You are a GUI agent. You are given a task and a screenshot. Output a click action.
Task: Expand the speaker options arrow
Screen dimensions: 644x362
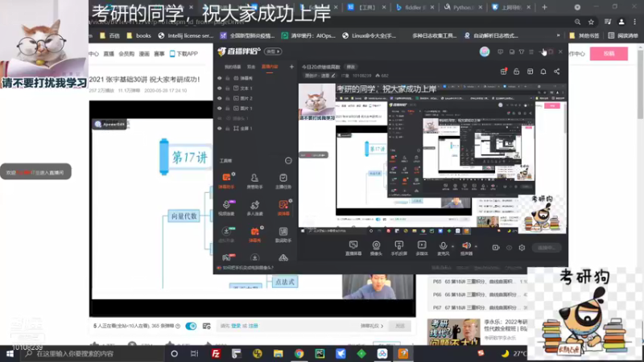pyautogui.click(x=476, y=246)
